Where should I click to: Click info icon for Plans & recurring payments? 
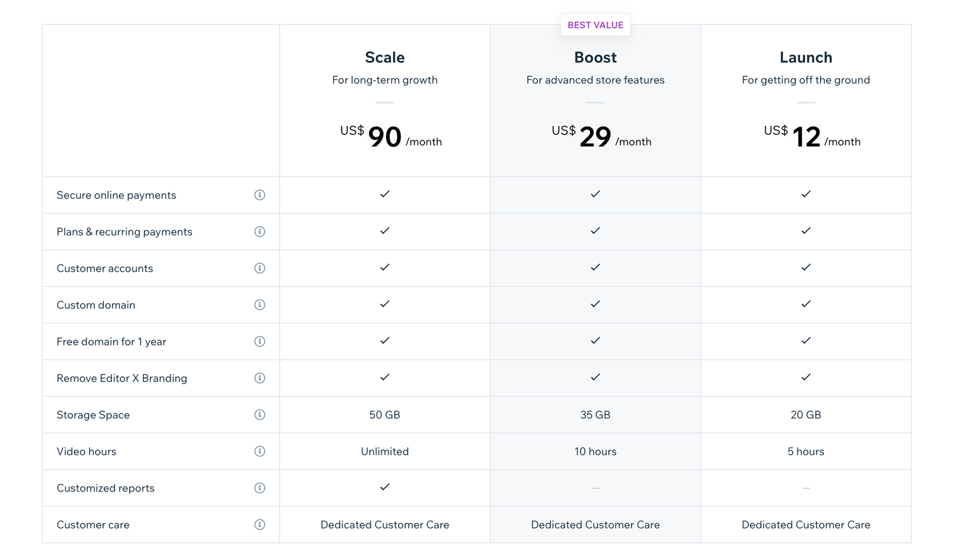[259, 231]
